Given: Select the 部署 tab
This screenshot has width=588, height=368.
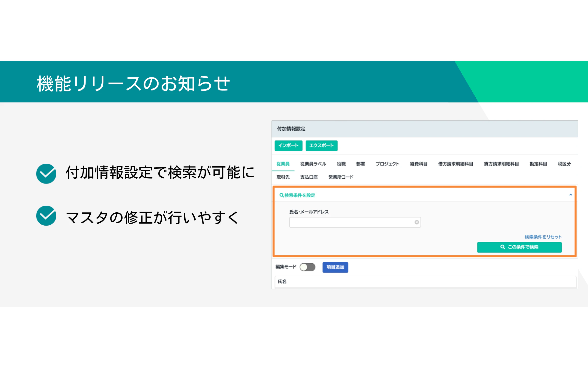Looking at the screenshot, I should tap(361, 164).
